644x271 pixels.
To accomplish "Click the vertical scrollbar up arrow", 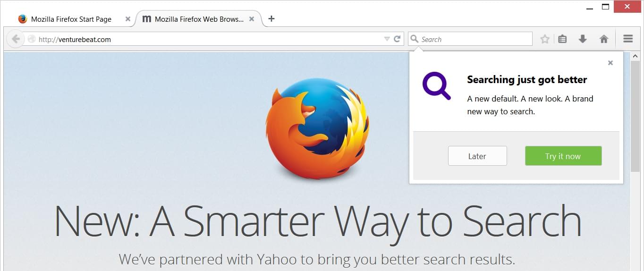I will point(636,57).
